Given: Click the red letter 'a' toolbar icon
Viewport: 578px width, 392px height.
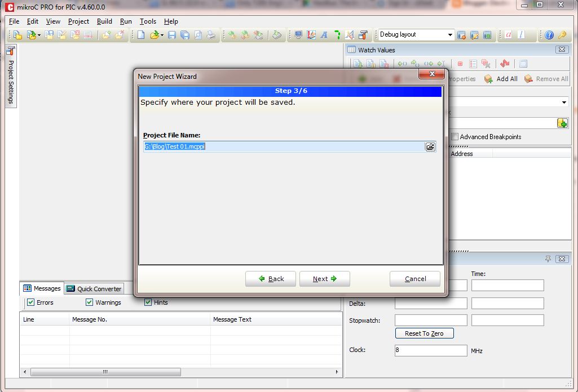Looking at the screenshot, I should click(508, 34).
